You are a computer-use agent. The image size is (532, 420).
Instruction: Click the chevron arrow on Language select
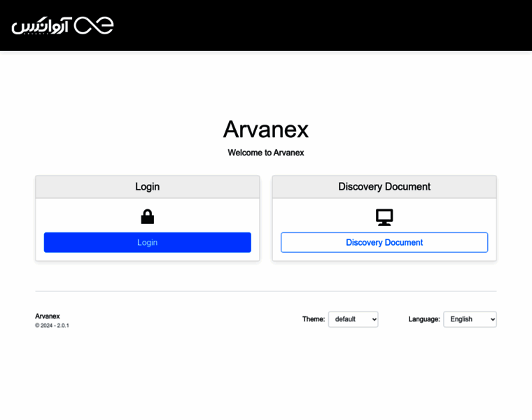(492, 319)
